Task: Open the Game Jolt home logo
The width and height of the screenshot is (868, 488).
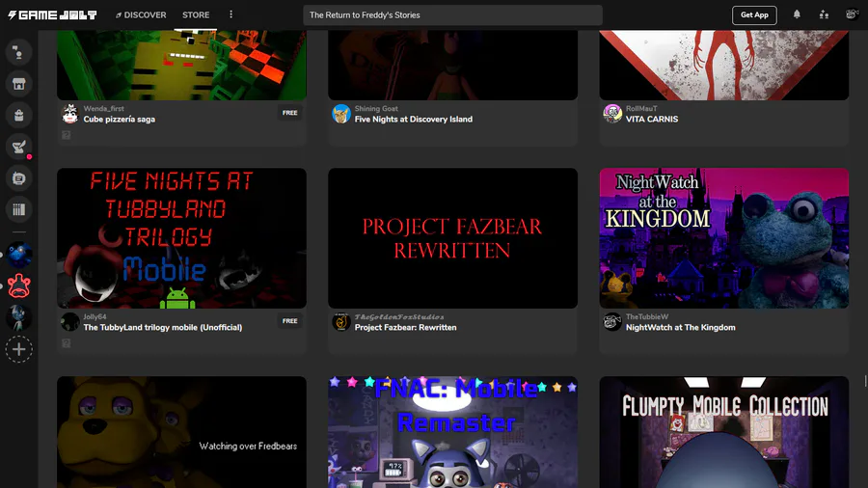Action: point(53,14)
